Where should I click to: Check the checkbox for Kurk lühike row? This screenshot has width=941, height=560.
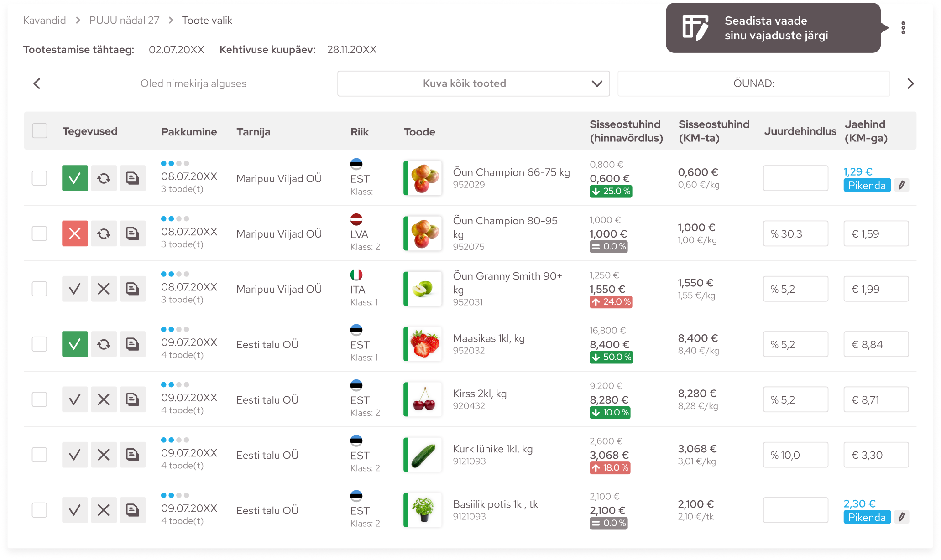click(40, 455)
